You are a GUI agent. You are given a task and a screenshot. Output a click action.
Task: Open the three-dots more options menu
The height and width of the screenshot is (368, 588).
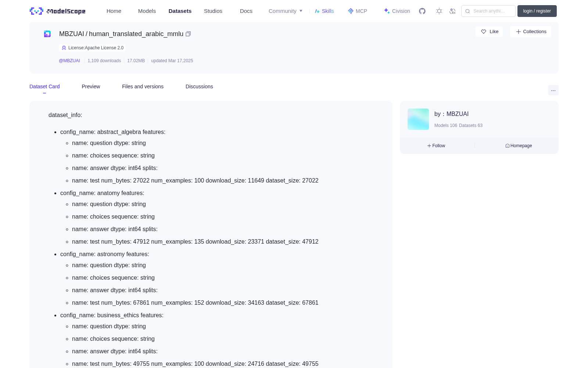[x=553, y=90]
